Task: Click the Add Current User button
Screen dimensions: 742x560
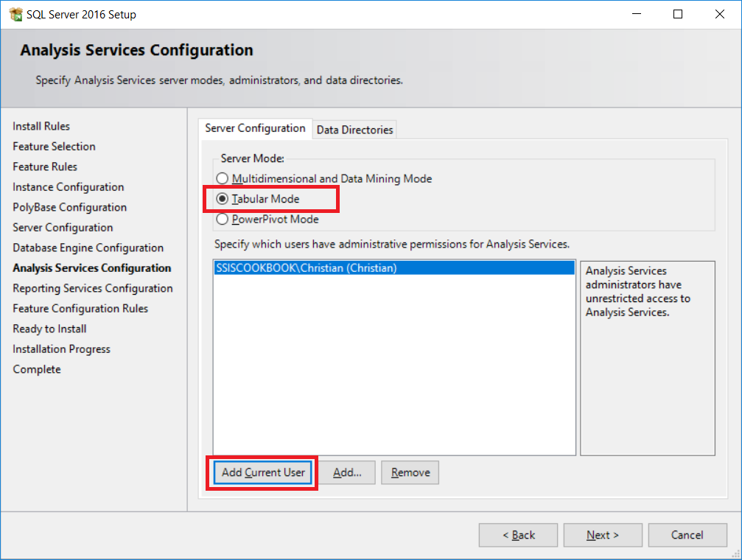Action: click(263, 472)
